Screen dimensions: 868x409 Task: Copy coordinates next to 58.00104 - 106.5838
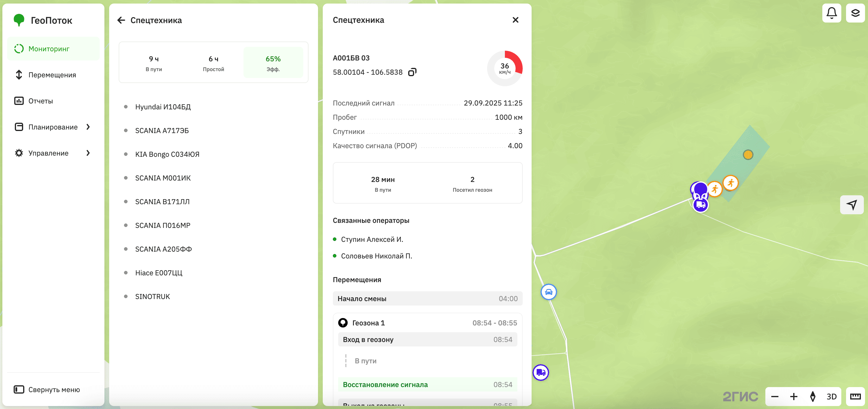point(413,72)
